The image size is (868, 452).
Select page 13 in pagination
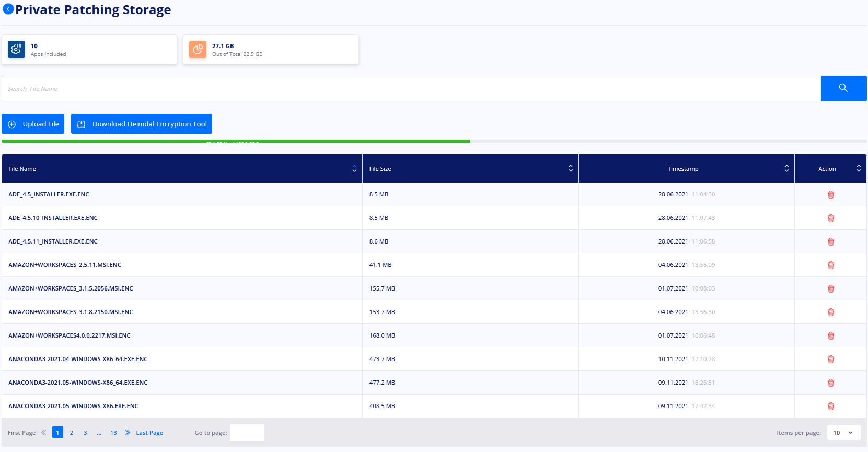113,433
